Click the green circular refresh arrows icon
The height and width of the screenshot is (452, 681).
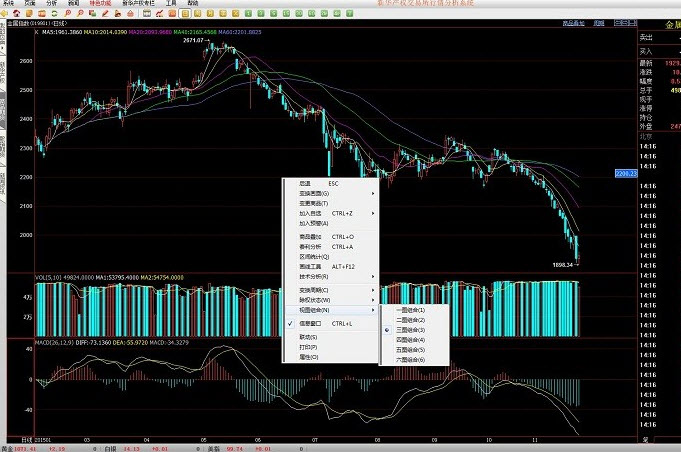(x=54, y=13)
